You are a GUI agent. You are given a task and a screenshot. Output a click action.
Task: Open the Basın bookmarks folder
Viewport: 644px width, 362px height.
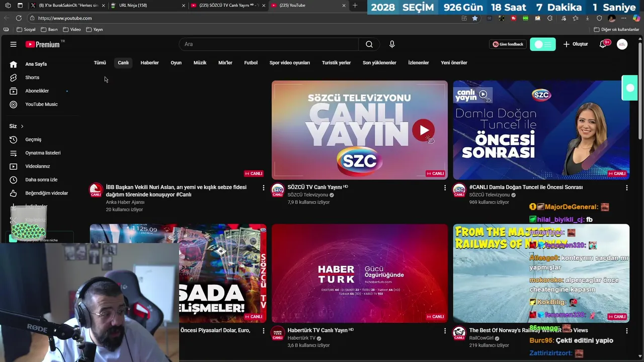coord(49,30)
